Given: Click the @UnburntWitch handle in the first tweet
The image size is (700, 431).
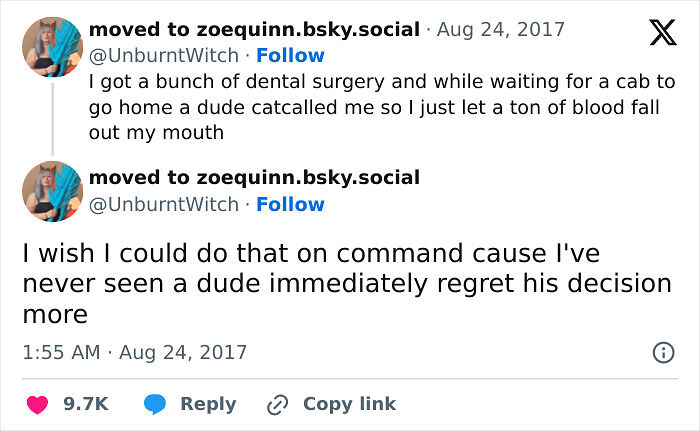Looking at the screenshot, I should pyautogui.click(x=164, y=55).
